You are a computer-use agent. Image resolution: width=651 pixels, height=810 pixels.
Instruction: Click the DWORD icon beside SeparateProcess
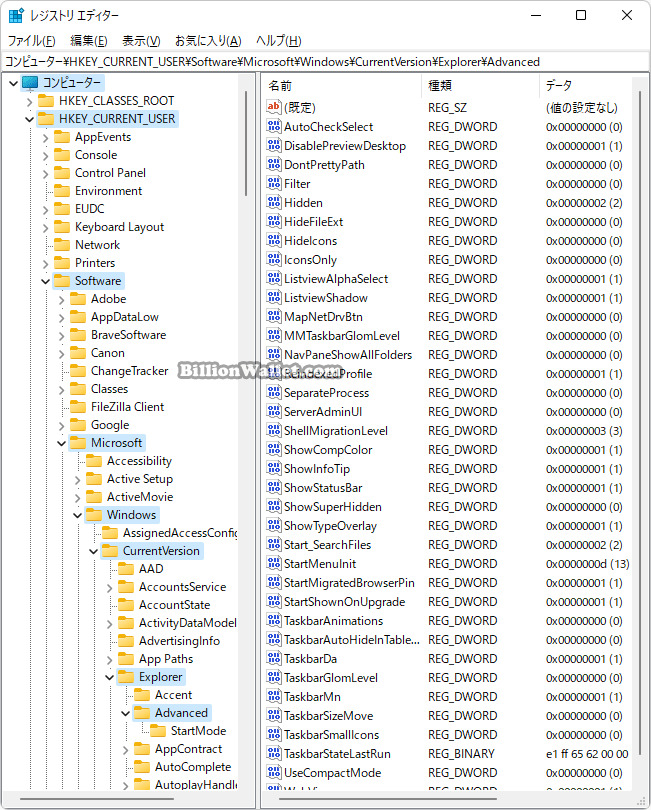(x=274, y=392)
